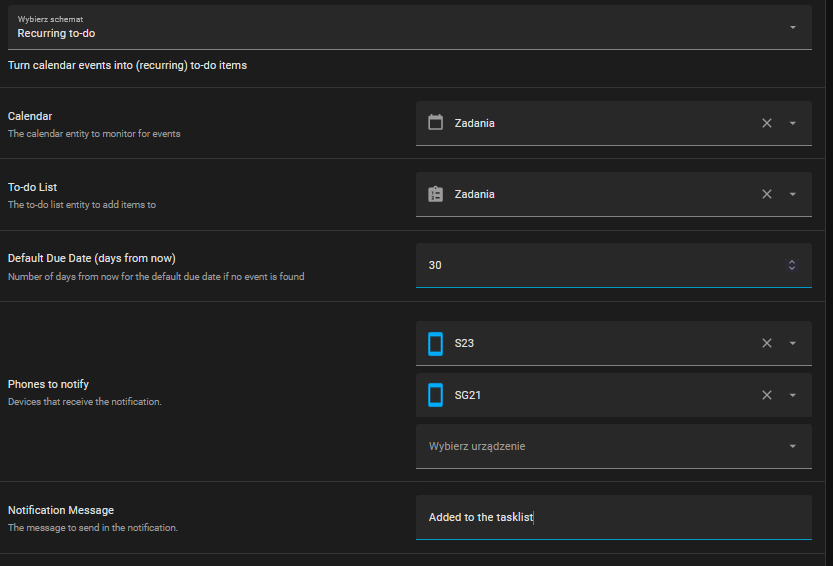This screenshot has width=833, height=566.
Task: Click the Default Due Date stepper arrows
Action: click(791, 265)
